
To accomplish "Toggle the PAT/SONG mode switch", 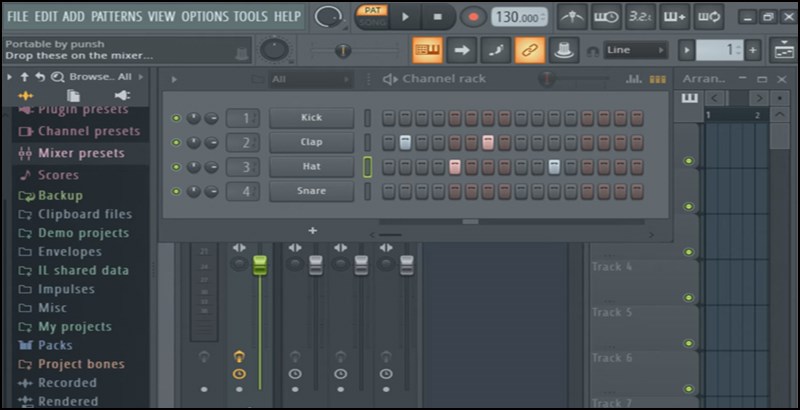I will [370, 16].
